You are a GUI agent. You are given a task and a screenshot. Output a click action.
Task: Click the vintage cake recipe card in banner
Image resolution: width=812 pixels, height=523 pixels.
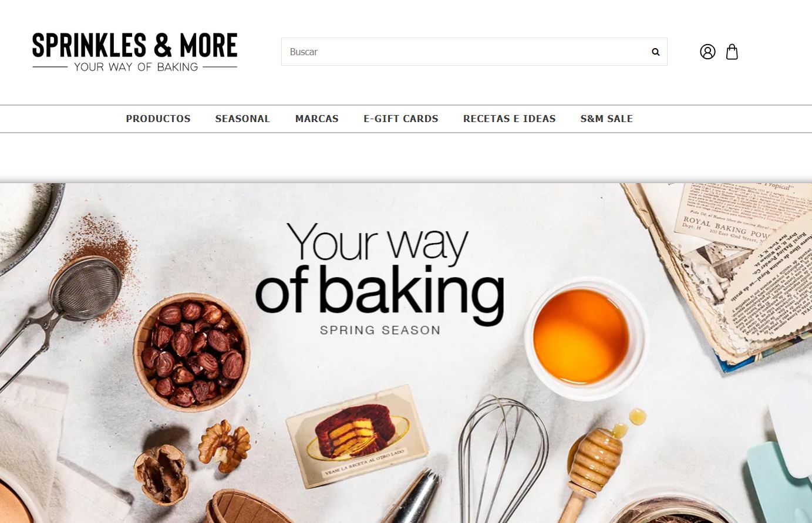point(356,436)
